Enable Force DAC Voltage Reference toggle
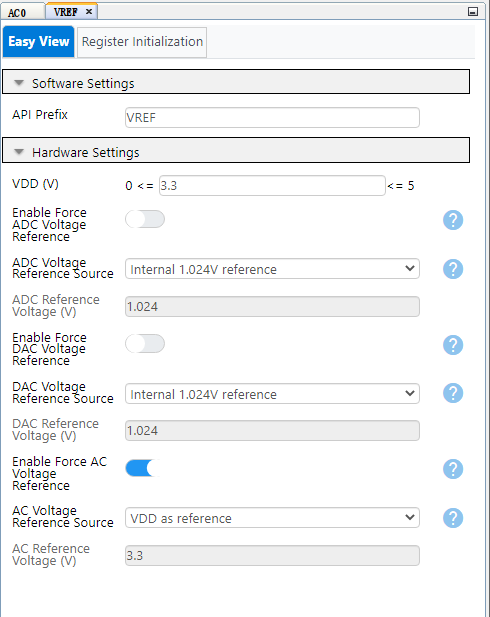This screenshot has width=490, height=617. point(145,344)
